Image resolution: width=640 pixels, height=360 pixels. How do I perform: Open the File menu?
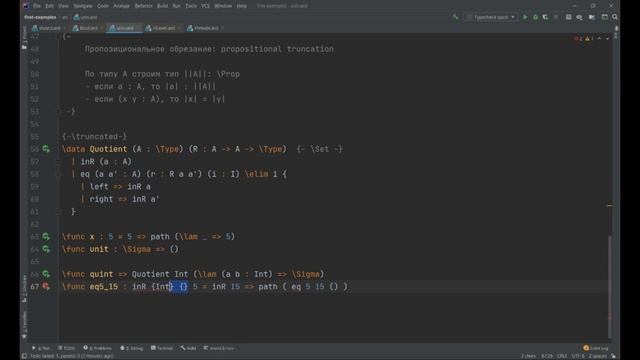pos(37,6)
